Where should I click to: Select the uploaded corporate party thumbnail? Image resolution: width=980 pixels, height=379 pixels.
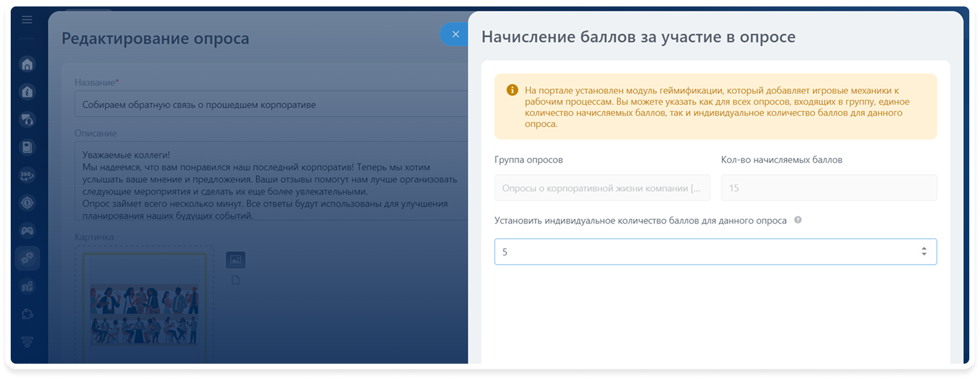click(144, 308)
